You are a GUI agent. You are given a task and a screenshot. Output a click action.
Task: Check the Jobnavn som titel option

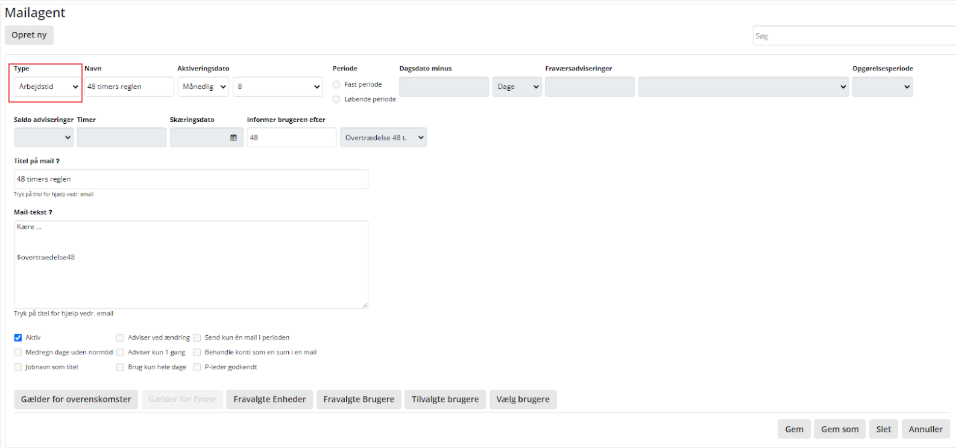click(19, 367)
